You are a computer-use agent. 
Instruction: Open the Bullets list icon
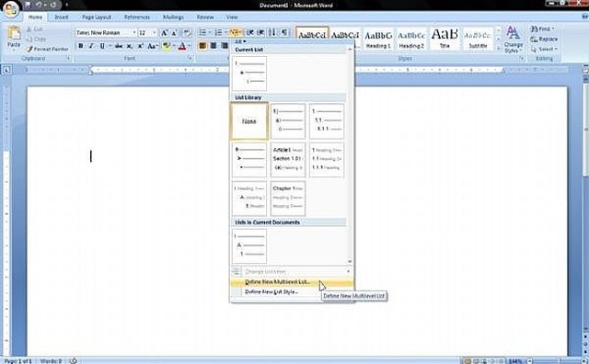(x=202, y=33)
